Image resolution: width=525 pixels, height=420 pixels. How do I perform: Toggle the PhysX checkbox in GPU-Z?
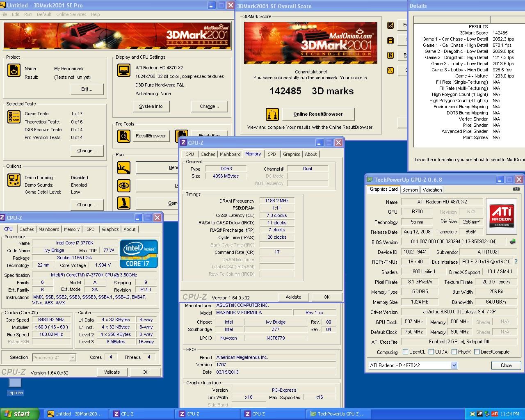point(454,352)
